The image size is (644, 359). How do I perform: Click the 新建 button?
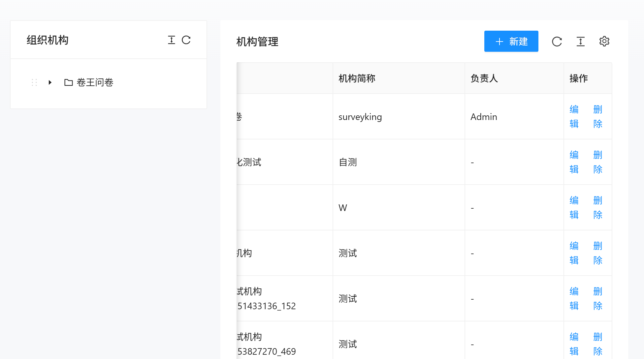tap(511, 42)
